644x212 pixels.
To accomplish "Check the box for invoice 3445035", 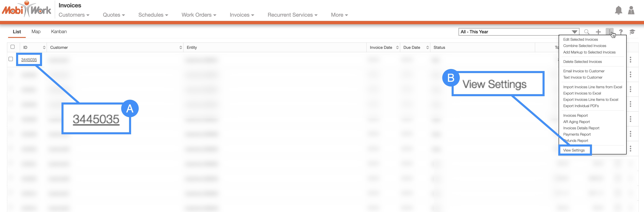I will (11, 59).
